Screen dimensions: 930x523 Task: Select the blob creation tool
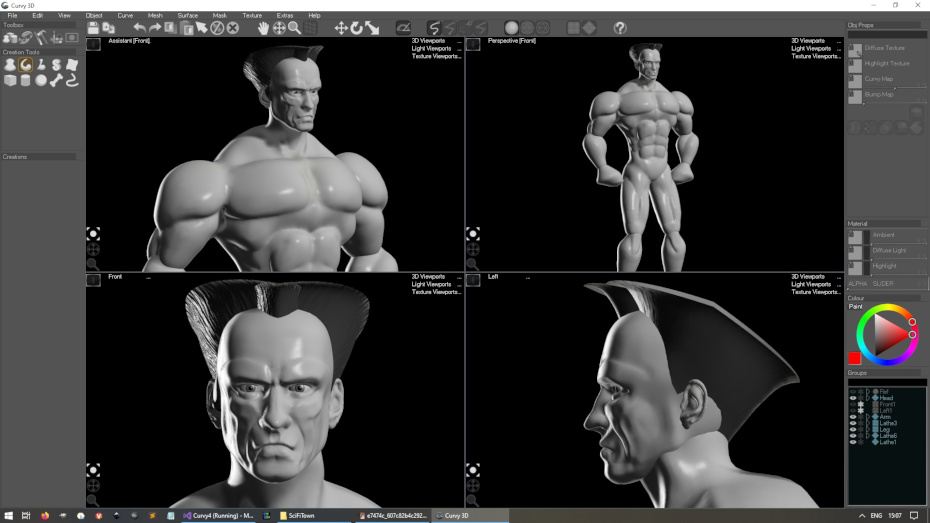[10, 65]
